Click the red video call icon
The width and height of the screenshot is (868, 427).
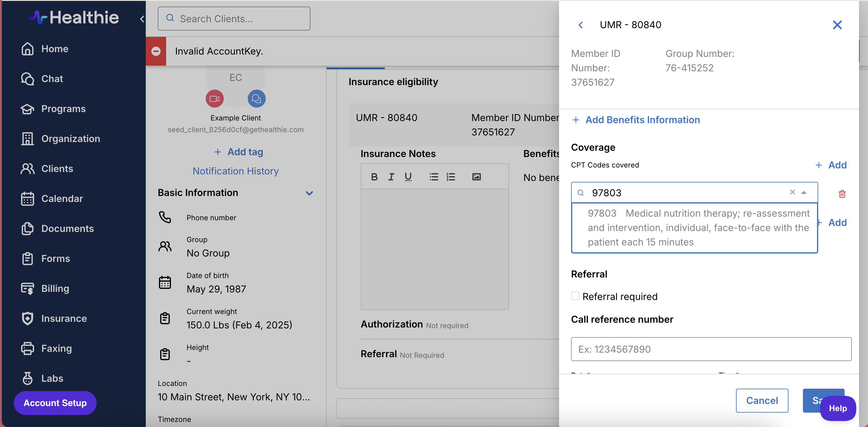click(x=215, y=99)
